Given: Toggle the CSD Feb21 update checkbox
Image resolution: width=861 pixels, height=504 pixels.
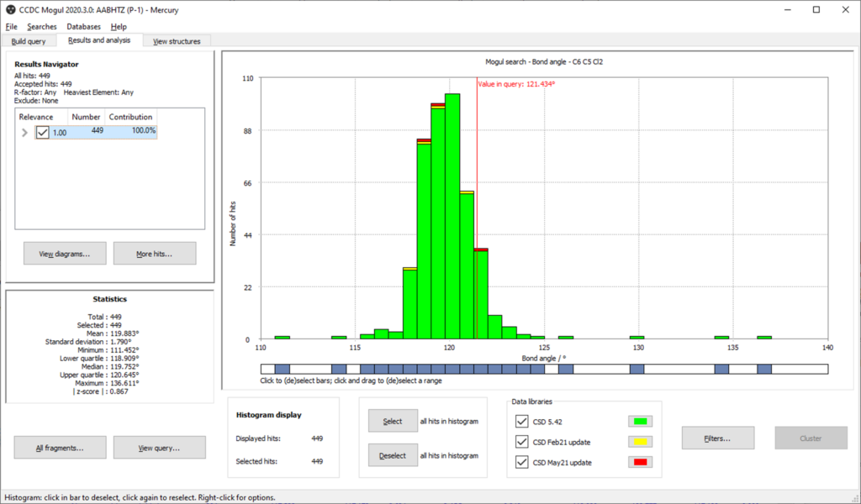Looking at the screenshot, I should (x=521, y=442).
